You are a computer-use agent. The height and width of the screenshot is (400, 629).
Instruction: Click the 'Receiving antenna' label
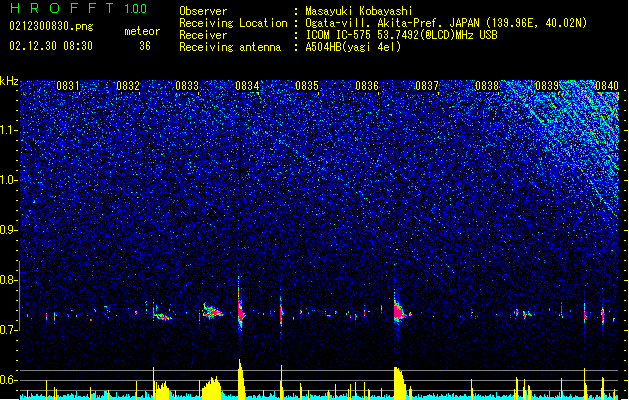(x=230, y=47)
